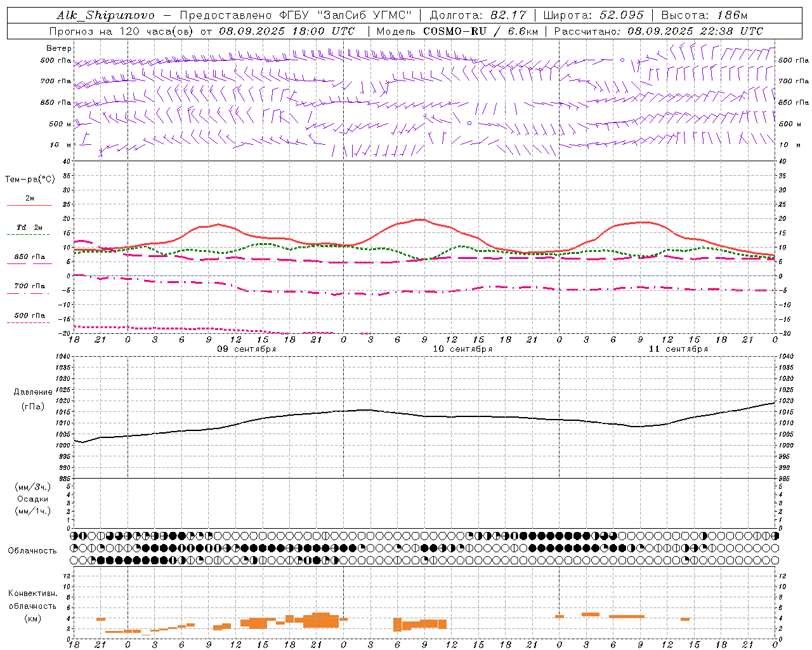Screen dimensions: 812x650
Task: Click the '(мм/3ч.)' precipitation unit label
Action: pyautogui.click(x=33, y=487)
